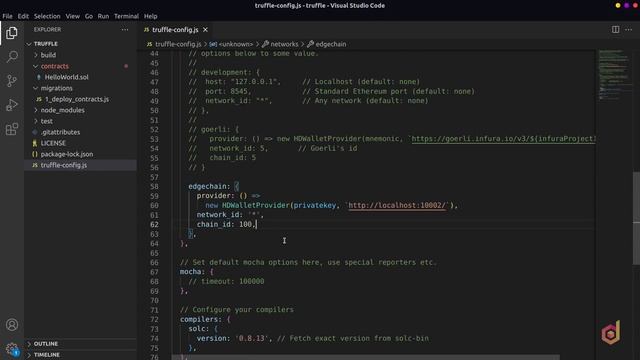
Task: Open the Accounts icon in activity bar
Action: pyautogui.click(x=12, y=324)
